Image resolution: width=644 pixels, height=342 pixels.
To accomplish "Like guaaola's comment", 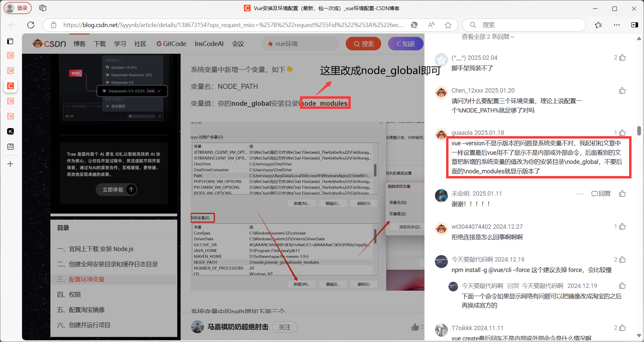I will [x=622, y=132].
